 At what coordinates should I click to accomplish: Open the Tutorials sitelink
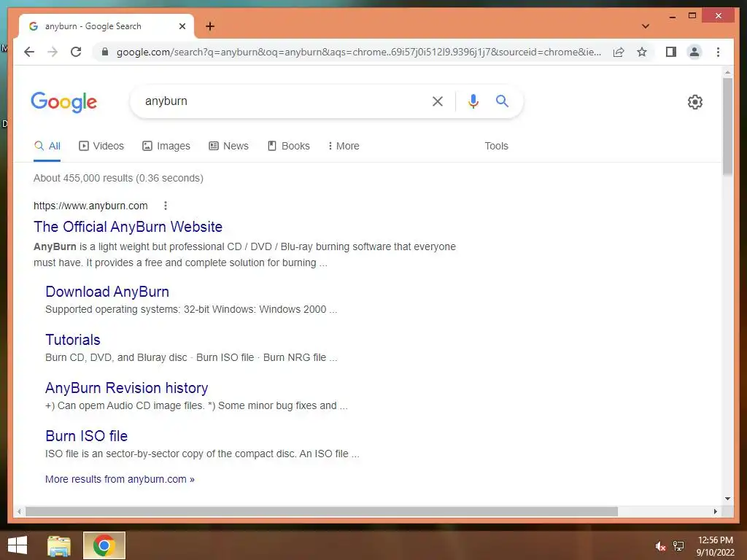(73, 340)
